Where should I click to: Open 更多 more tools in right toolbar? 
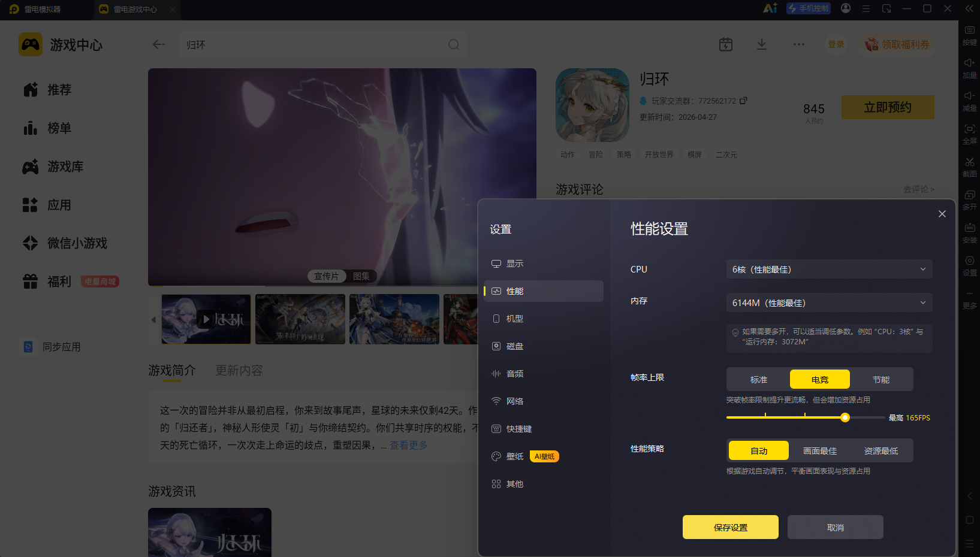click(x=970, y=299)
